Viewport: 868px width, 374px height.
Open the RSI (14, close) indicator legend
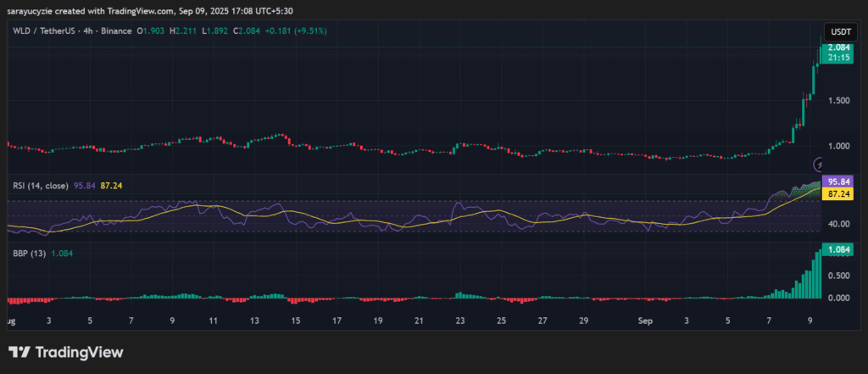tap(41, 187)
